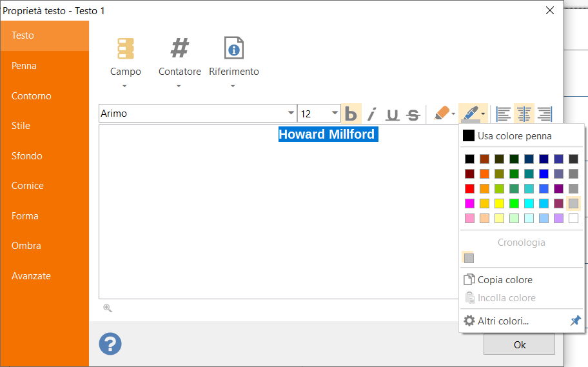
Task: Click the Howard Millford text in editor
Action: click(327, 134)
